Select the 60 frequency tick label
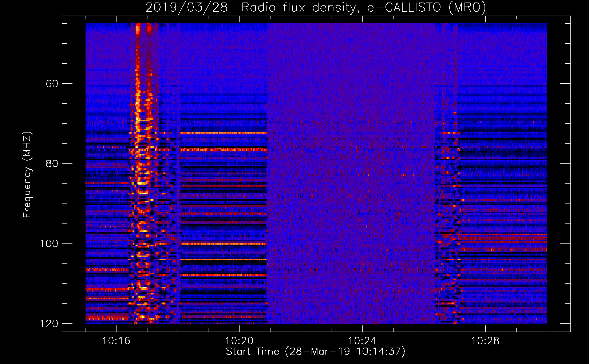Viewport: 589px width, 364px height. point(52,84)
